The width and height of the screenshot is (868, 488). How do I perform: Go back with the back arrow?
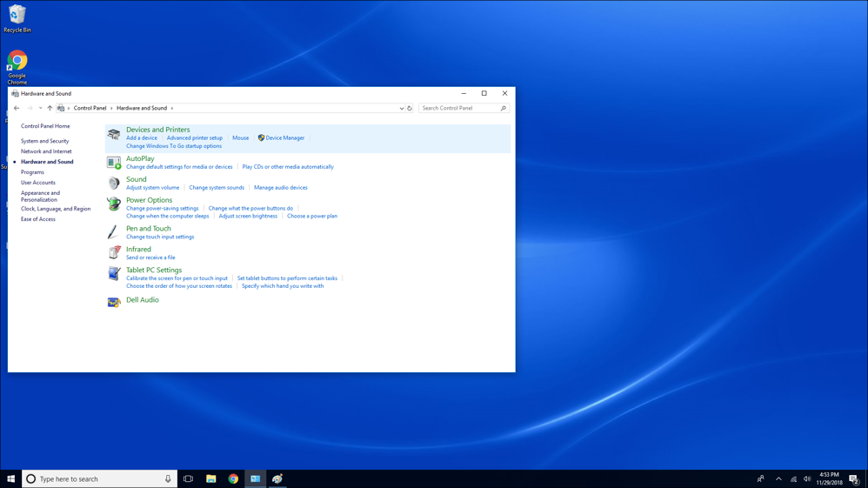tap(17, 108)
